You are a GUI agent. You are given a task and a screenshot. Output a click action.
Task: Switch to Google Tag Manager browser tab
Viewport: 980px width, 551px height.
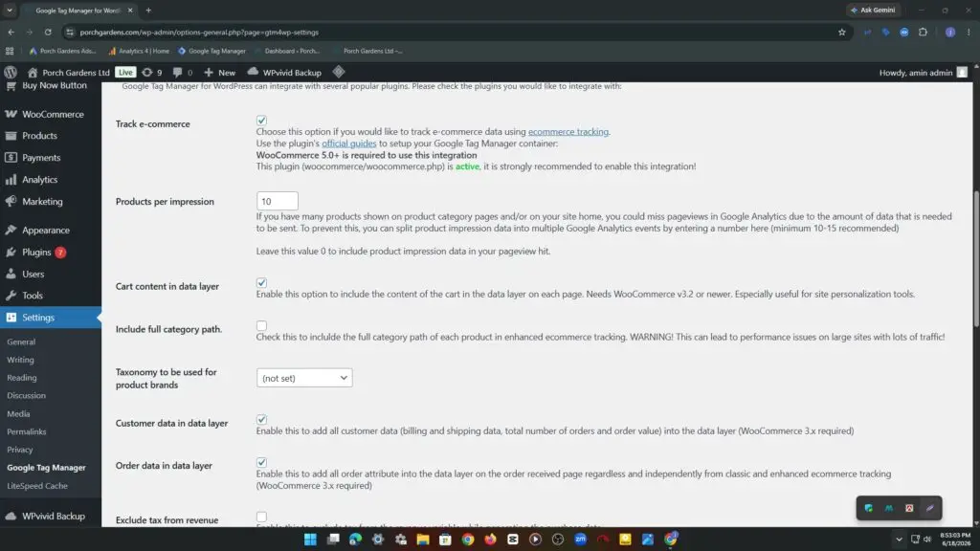[78, 11]
